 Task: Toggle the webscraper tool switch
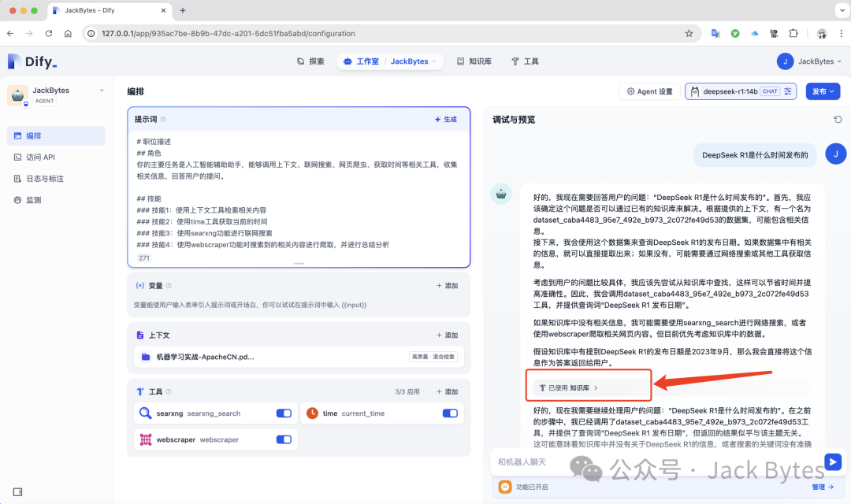284,439
